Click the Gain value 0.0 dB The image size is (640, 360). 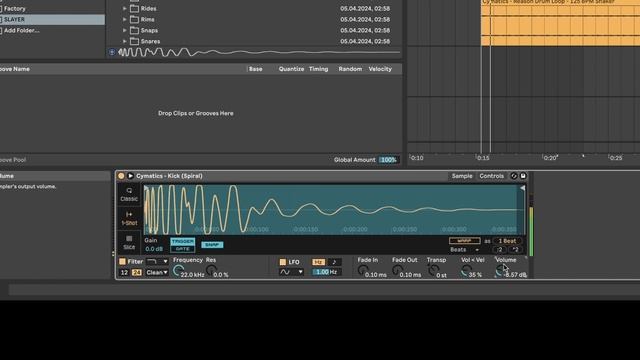point(154,249)
